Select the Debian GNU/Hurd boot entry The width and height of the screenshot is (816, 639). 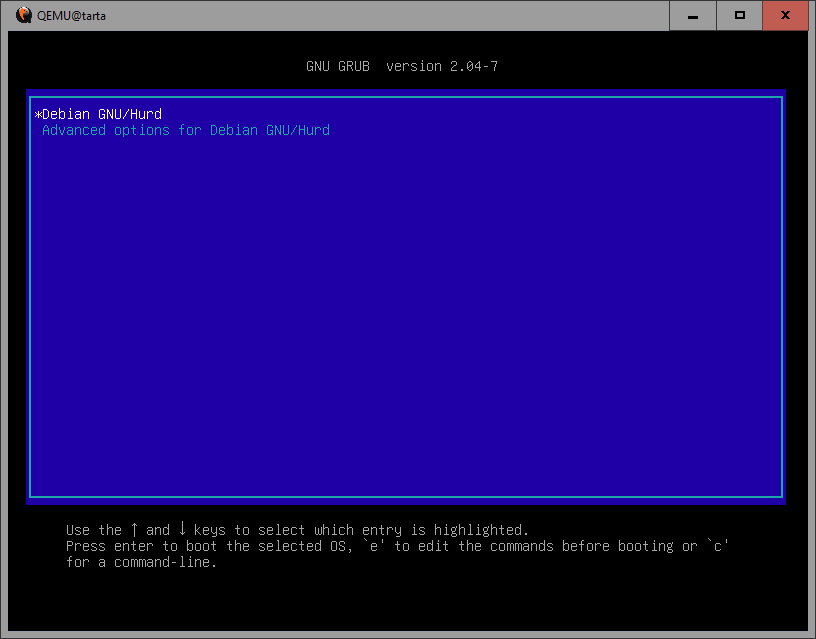tap(102, 114)
